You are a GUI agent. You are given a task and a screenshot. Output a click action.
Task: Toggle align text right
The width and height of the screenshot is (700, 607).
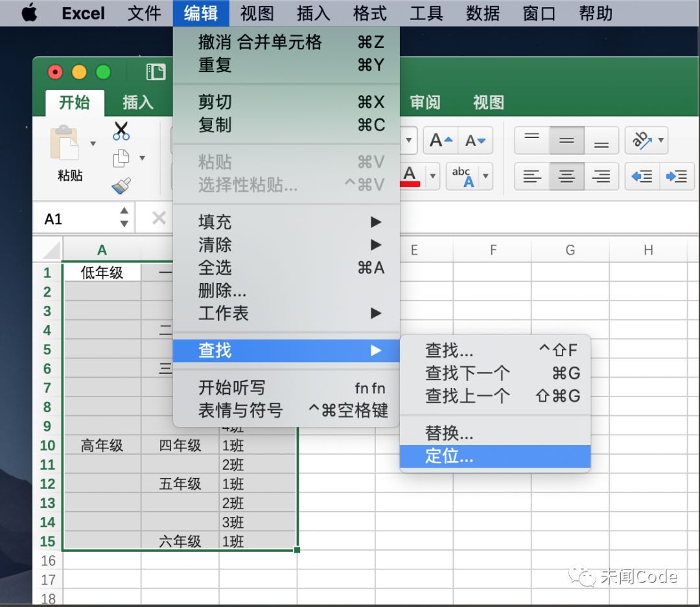601,176
